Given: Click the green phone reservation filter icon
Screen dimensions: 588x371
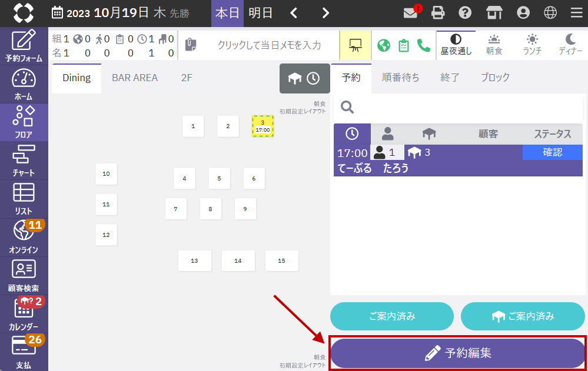Looking at the screenshot, I should pos(423,45).
